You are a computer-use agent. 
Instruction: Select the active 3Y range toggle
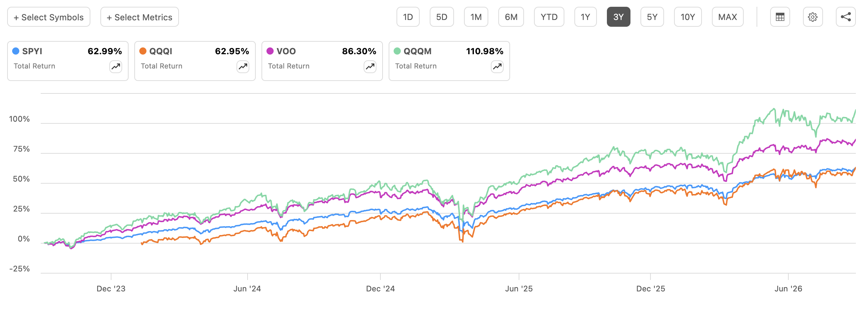click(619, 17)
